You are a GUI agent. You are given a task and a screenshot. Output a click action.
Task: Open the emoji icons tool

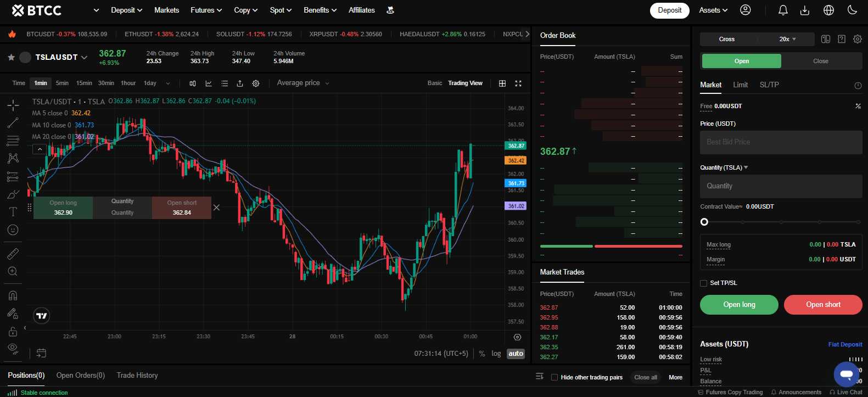point(13,230)
